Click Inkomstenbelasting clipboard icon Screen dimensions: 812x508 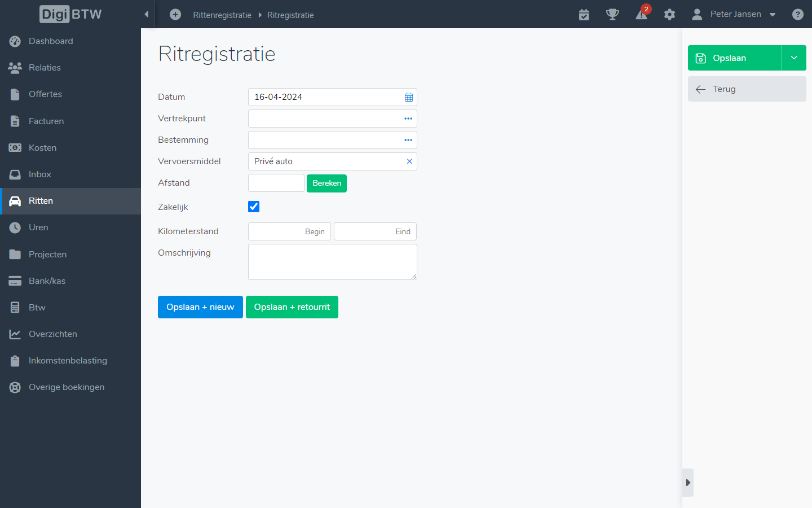tap(15, 361)
